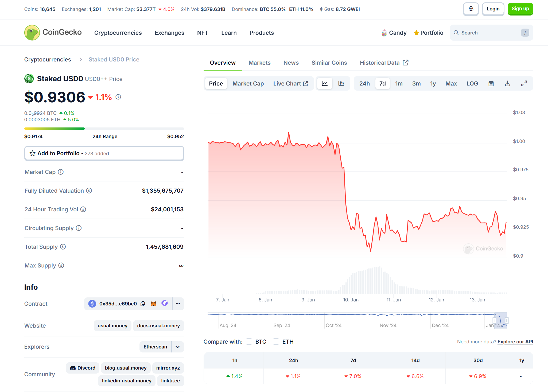Image resolution: width=548 pixels, height=392 pixels.
Task: Click the Historical Data external link icon
Action: (x=406, y=63)
